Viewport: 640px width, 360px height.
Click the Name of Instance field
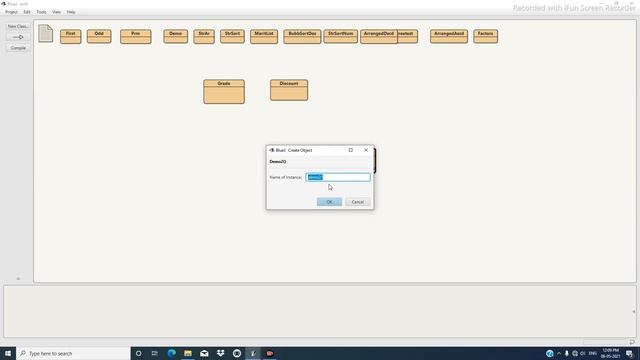(x=338, y=177)
